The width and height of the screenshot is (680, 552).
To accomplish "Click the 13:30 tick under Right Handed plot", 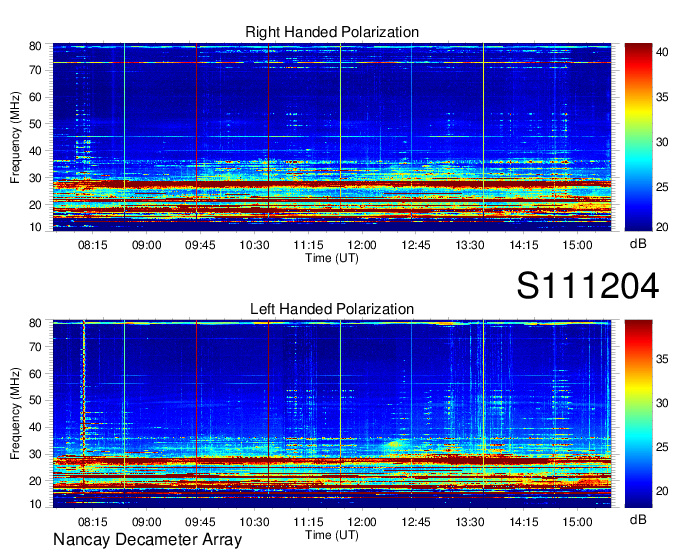I will click(470, 245).
